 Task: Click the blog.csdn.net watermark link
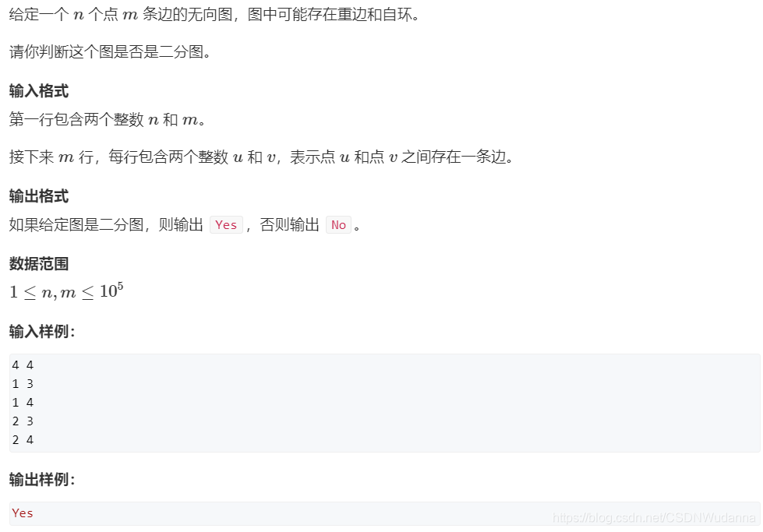(x=654, y=517)
